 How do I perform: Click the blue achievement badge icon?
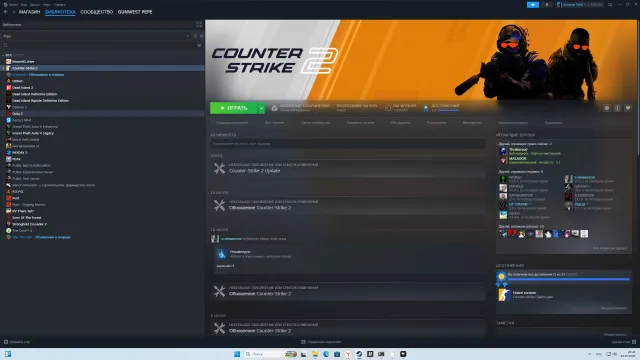pos(502,279)
